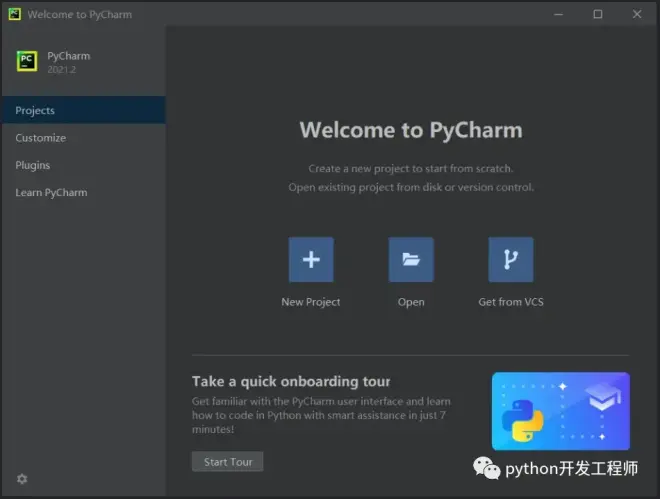Click 'Create a new project to start from scratch'
The height and width of the screenshot is (499, 660).
[x=411, y=168]
